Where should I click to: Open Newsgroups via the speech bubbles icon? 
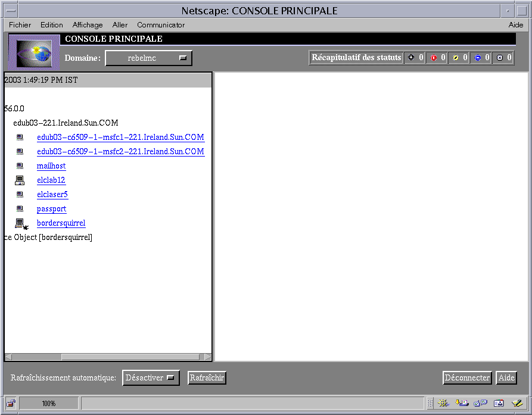[480, 402]
